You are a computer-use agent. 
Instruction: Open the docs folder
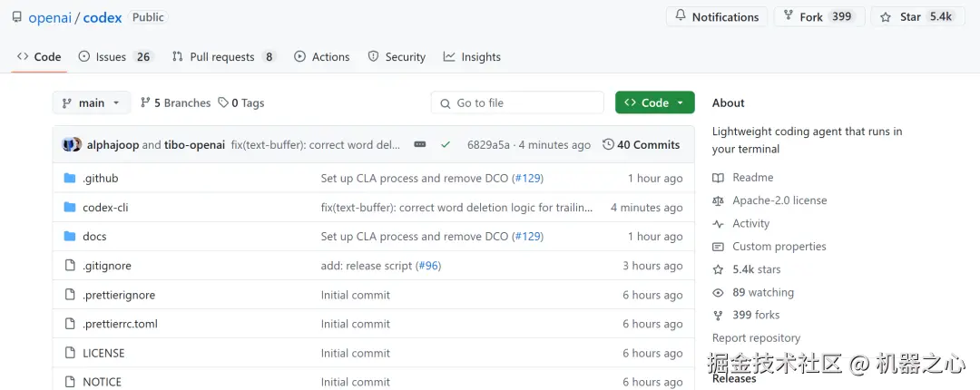(x=94, y=236)
